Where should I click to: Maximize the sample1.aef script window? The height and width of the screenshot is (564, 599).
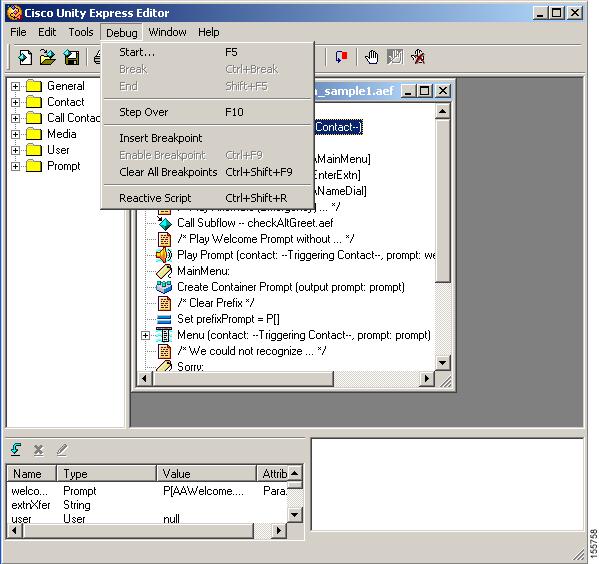424,91
